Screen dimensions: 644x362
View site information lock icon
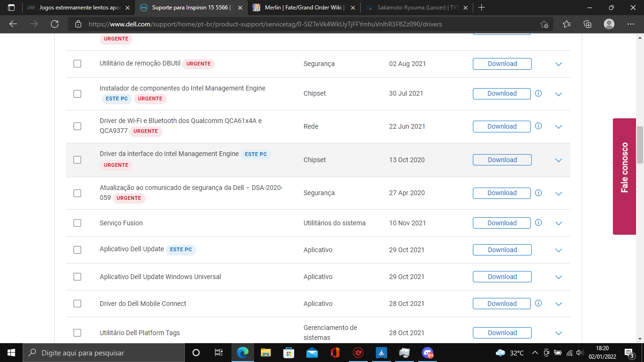coord(78,24)
